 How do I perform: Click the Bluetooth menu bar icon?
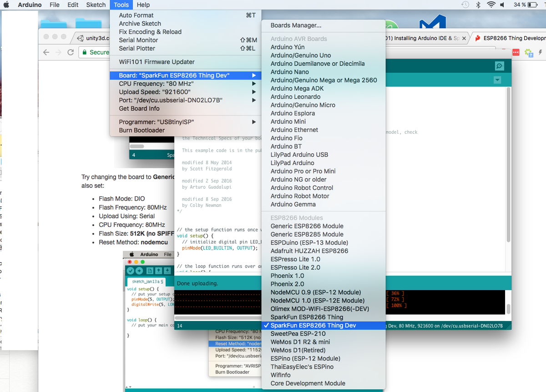coord(478,5)
